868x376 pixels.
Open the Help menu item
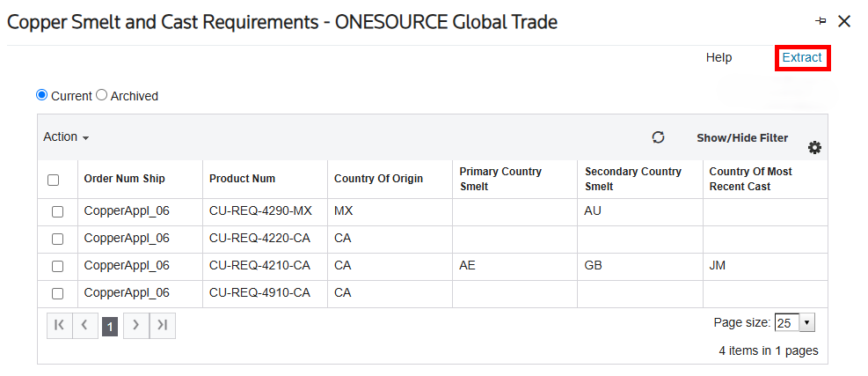[718, 57]
